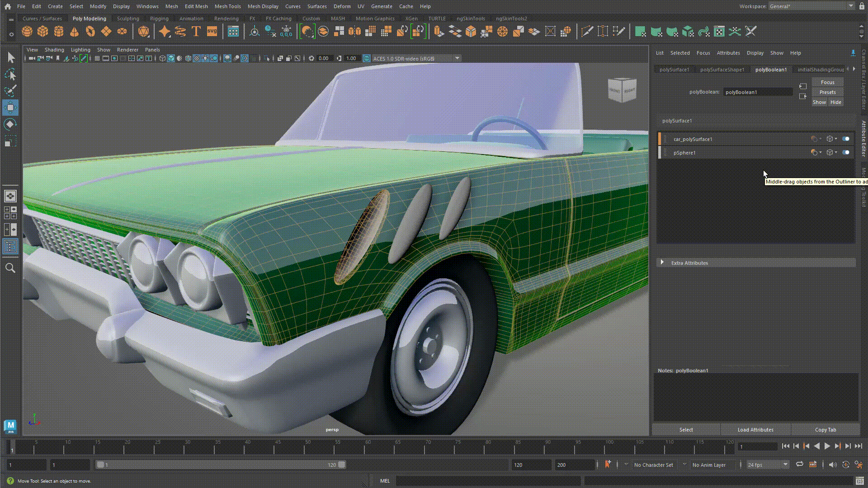Open the Modify menu
The width and height of the screenshot is (868, 488).
click(x=99, y=6)
